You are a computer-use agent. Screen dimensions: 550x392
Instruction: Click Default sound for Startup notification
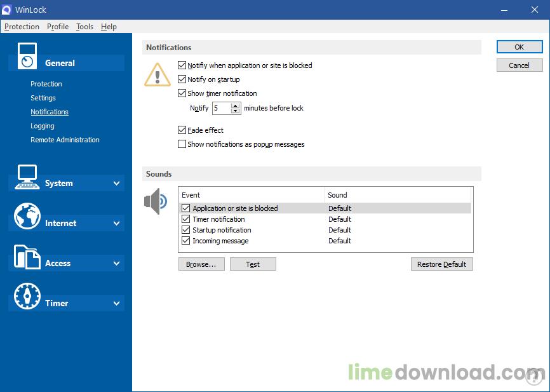click(340, 230)
